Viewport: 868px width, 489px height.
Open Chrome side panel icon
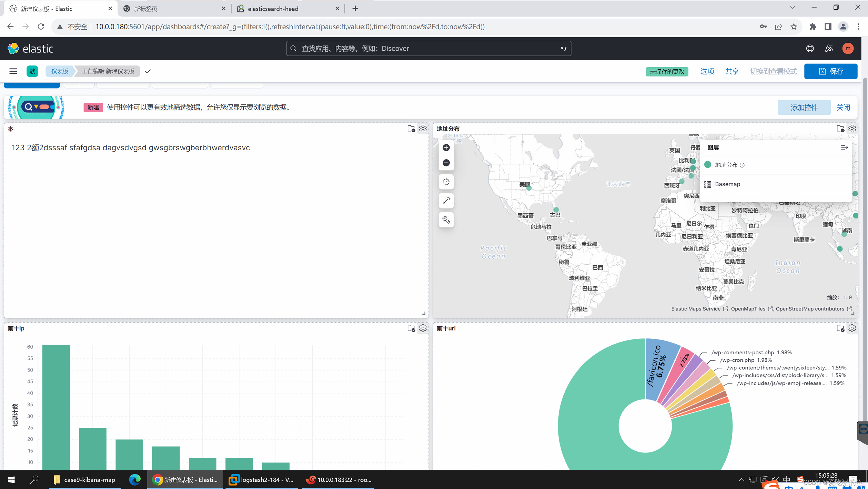828,27
